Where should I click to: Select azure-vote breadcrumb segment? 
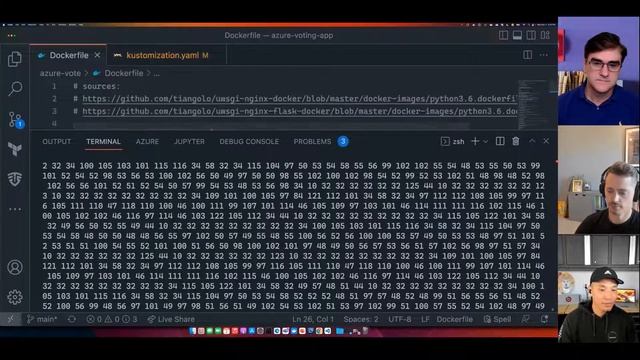60,73
